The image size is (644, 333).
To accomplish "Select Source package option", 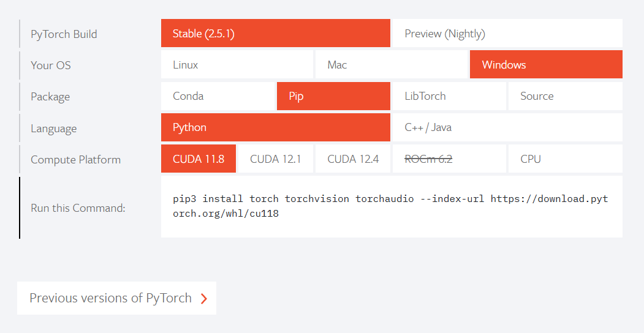I will click(566, 96).
